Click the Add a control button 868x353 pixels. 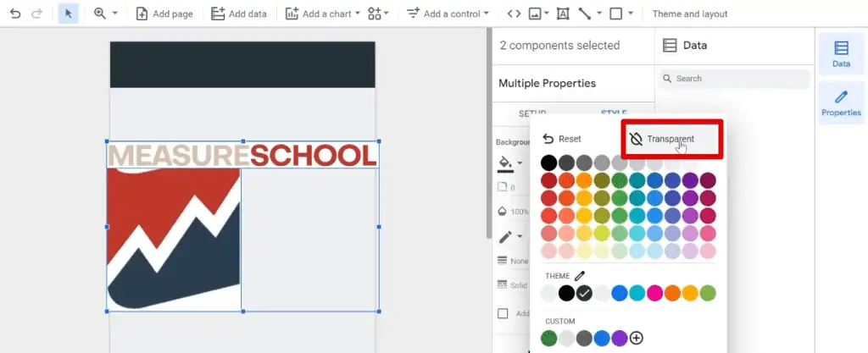[442, 14]
